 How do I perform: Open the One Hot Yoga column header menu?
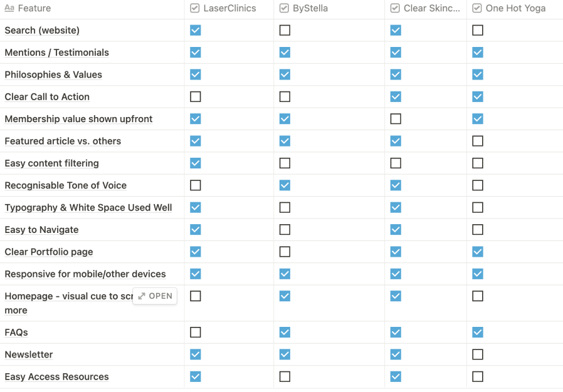(515, 8)
